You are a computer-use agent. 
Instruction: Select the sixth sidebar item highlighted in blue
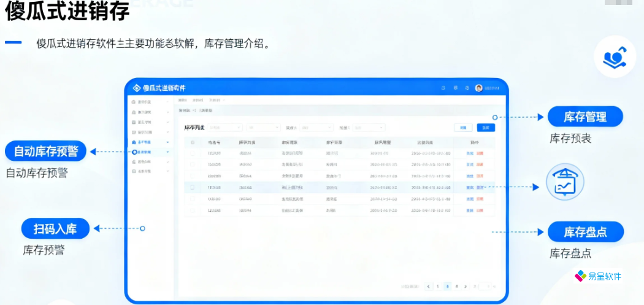tap(150, 152)
